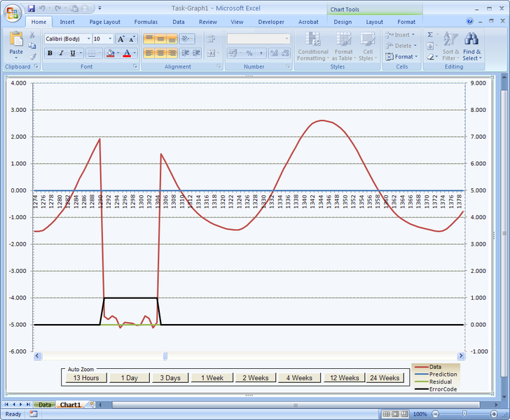510x420 pixels.
Task: Click the Cut scissors icon
Action: 32,35
